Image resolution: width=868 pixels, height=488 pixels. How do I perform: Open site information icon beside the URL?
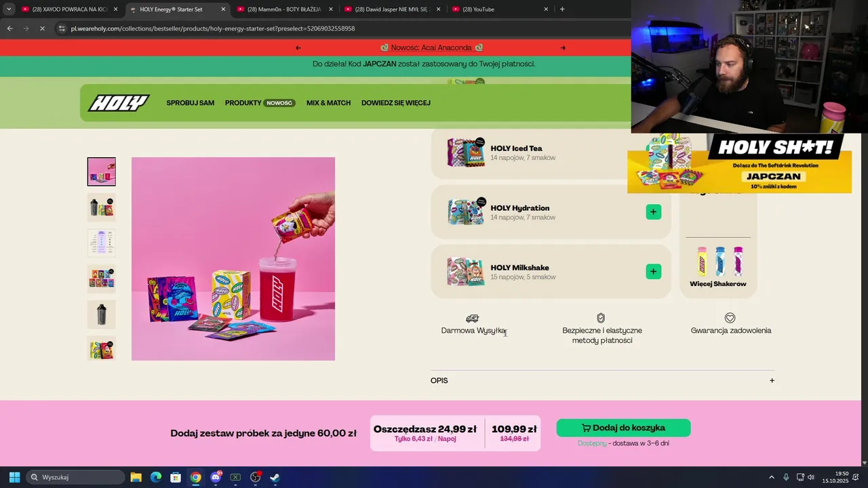coord(62,28)
